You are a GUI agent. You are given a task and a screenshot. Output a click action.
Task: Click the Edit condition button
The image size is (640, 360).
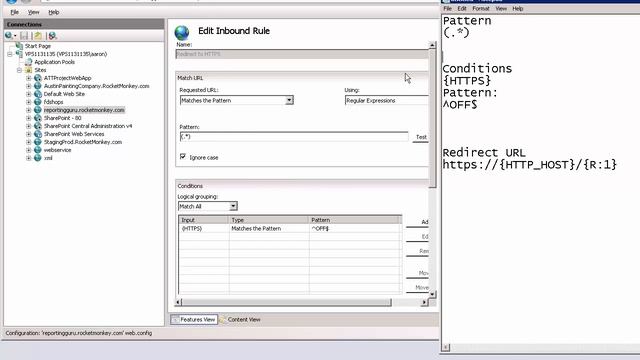click(418, 237)
